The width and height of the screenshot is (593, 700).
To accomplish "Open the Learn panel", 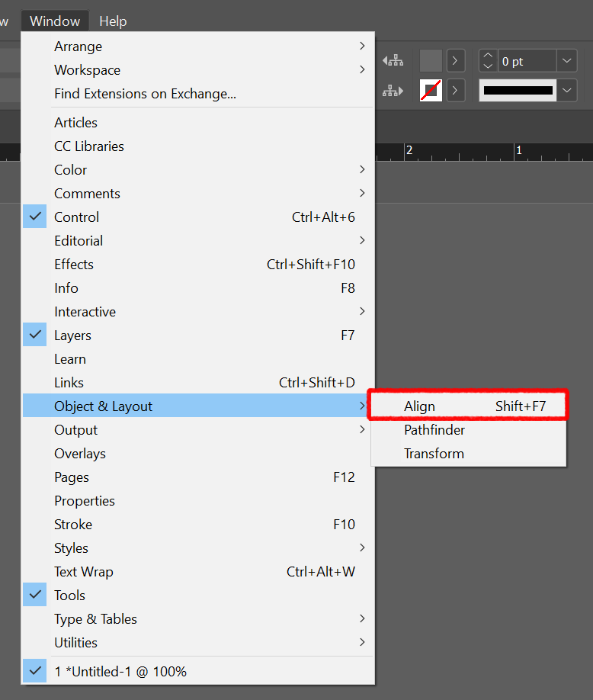I will pos(199,359).
